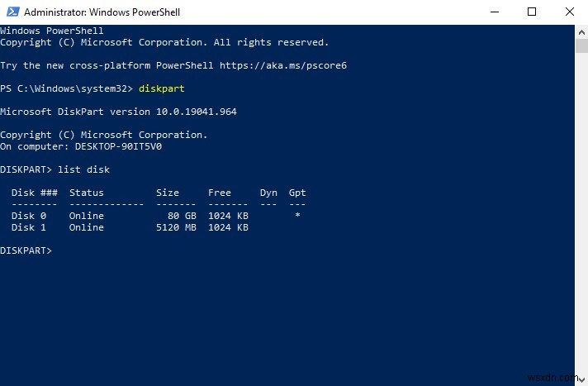The image size is (588, 386).
Task: Click the computer name DESKTOP-90IT5V0
Action: (115, 146)
